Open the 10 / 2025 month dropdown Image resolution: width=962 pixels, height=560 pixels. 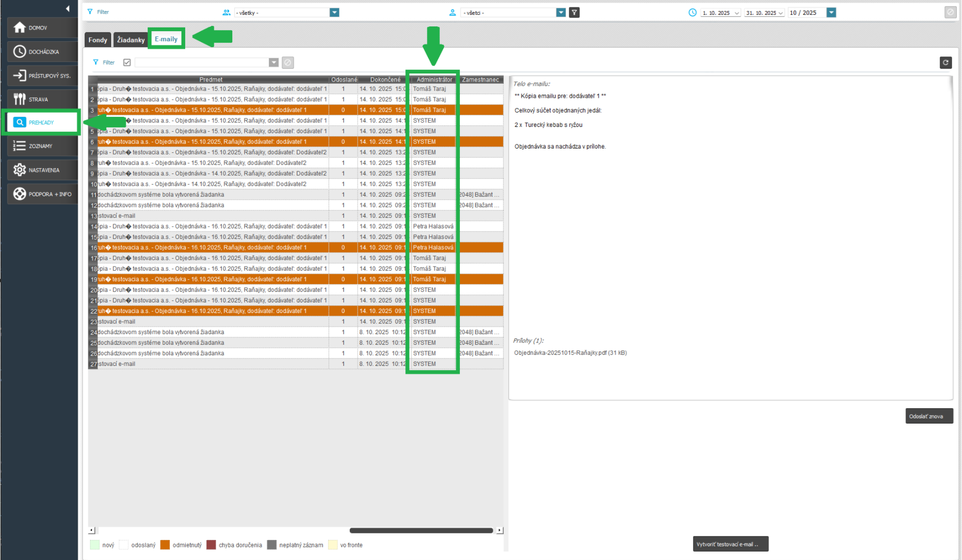[831, 13]
